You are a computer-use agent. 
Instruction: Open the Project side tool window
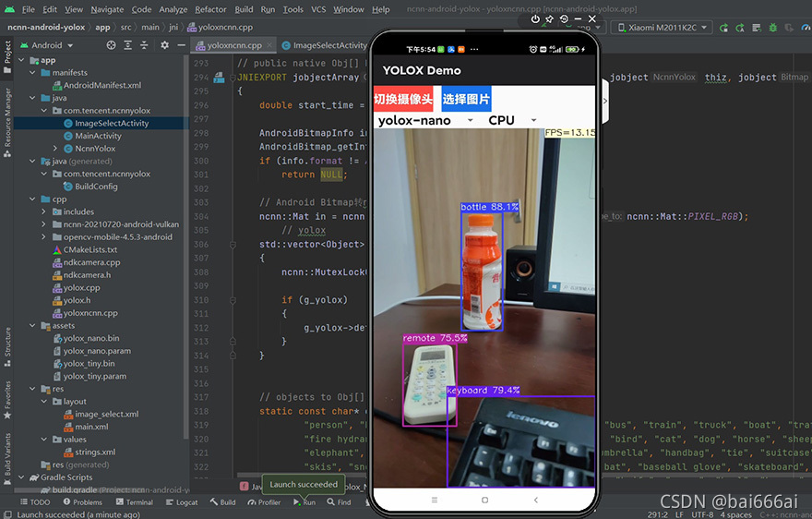pos(7,56)
